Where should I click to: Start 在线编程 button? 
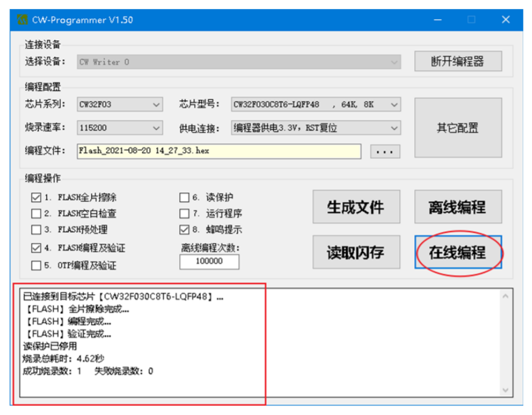point(458,252)
